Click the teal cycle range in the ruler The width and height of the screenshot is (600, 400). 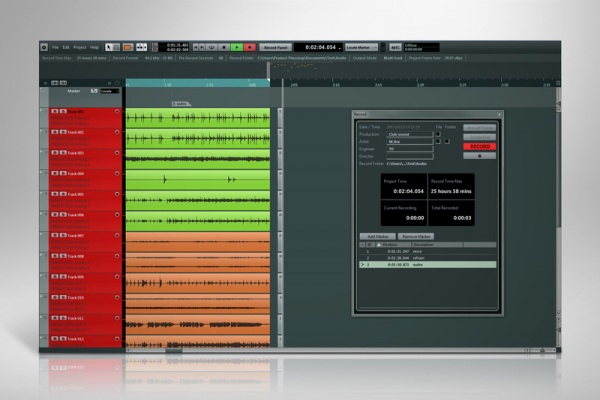[198, 83]
